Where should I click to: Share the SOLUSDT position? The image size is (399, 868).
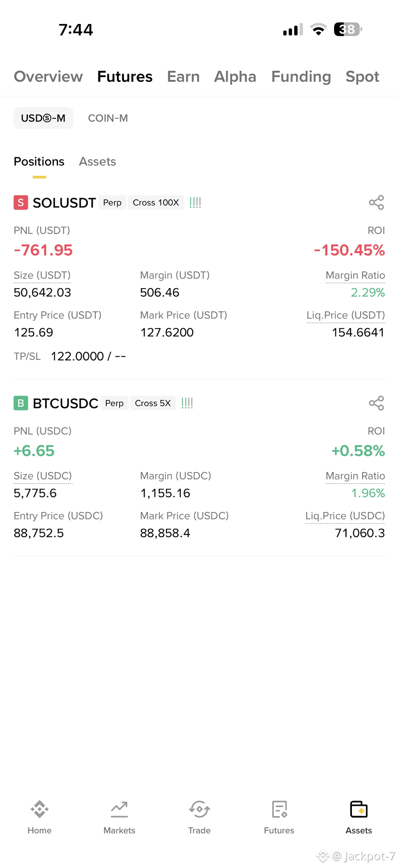tap(376, 203)
